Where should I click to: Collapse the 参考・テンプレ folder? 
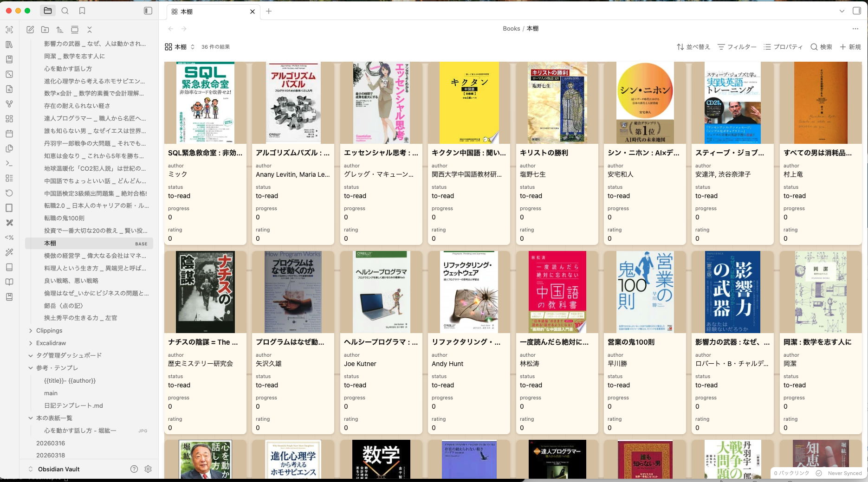[x=31, y=368]
